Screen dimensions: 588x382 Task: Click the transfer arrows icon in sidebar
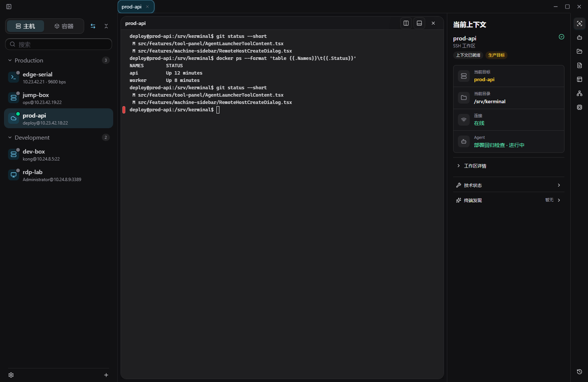click(x=93, y=26)
